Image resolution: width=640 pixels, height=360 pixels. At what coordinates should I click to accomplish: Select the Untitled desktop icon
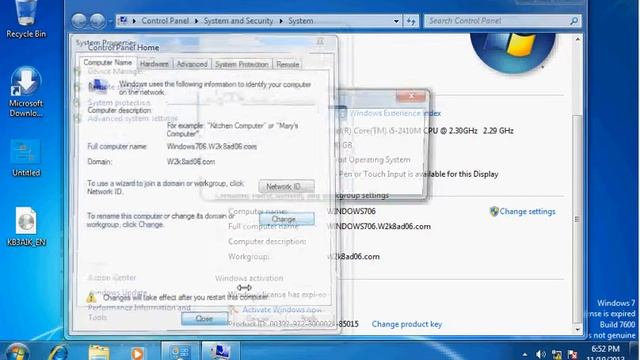click(26, 158)
